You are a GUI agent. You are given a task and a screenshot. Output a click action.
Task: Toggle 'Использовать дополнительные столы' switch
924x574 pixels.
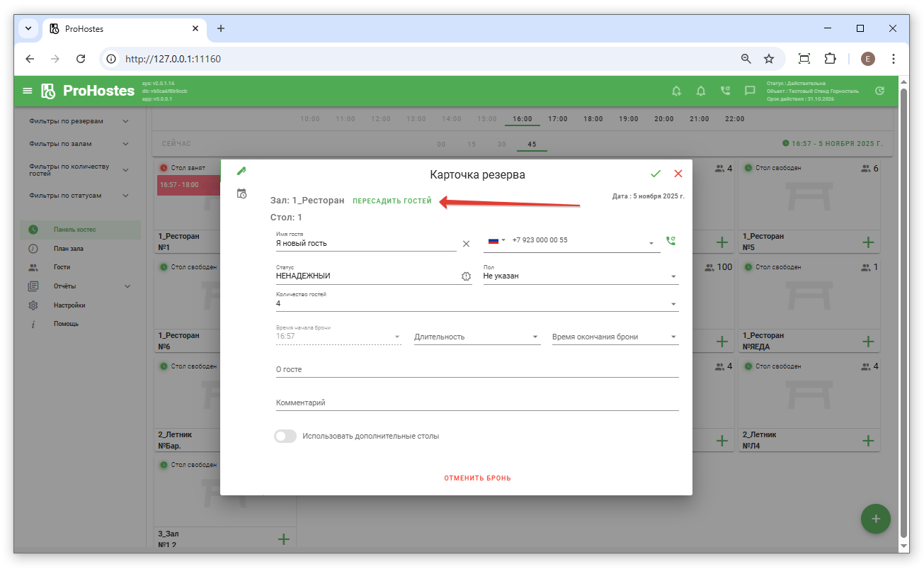click(285, 437)
